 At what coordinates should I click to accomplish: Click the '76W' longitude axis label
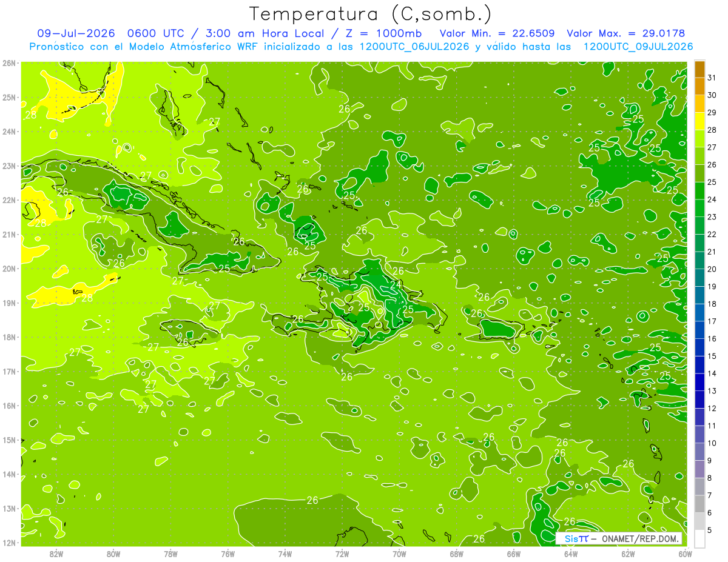pyautogui.click(x=227, y=553)
